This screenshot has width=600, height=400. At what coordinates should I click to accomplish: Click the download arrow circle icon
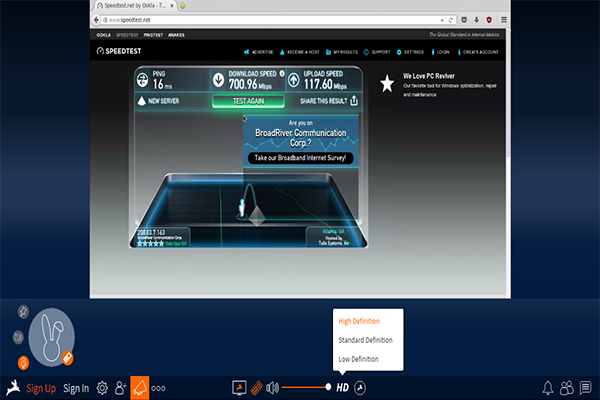pyautogui.click(x=218, y=80)
